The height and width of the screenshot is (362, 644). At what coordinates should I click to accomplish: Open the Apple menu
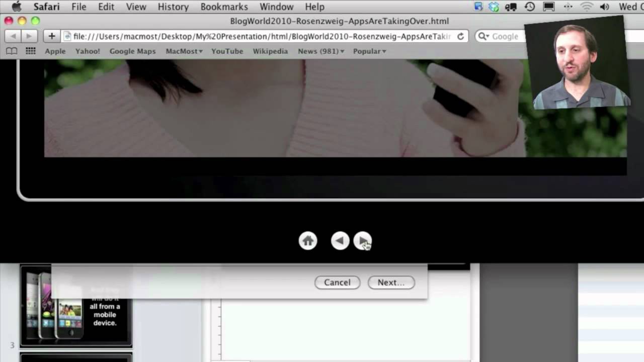coord(16,7)
